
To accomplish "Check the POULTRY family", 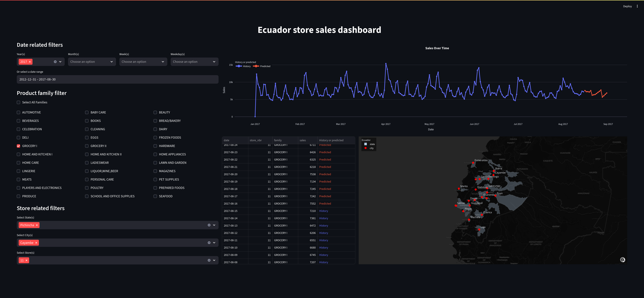I will (87, 188).
